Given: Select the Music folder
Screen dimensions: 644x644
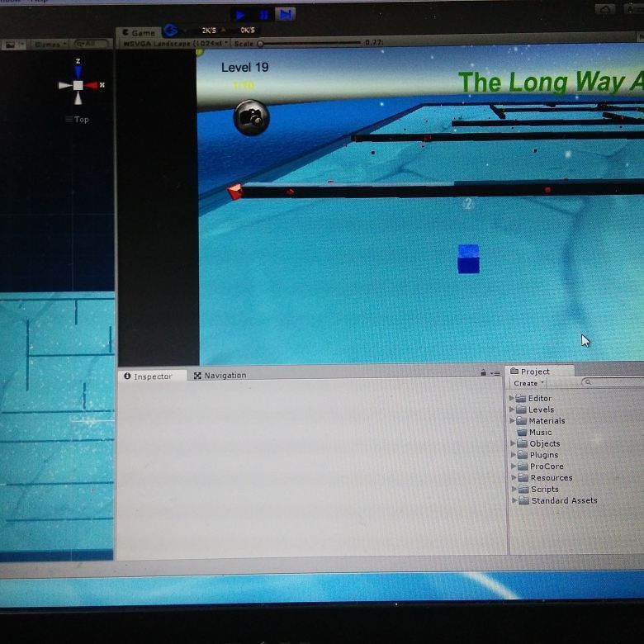Looking at the screenshot, I should (x=534, y=432).
